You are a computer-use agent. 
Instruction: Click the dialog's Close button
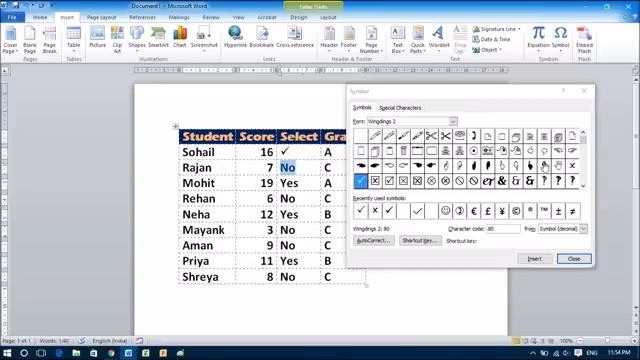[x=574, y=259]
